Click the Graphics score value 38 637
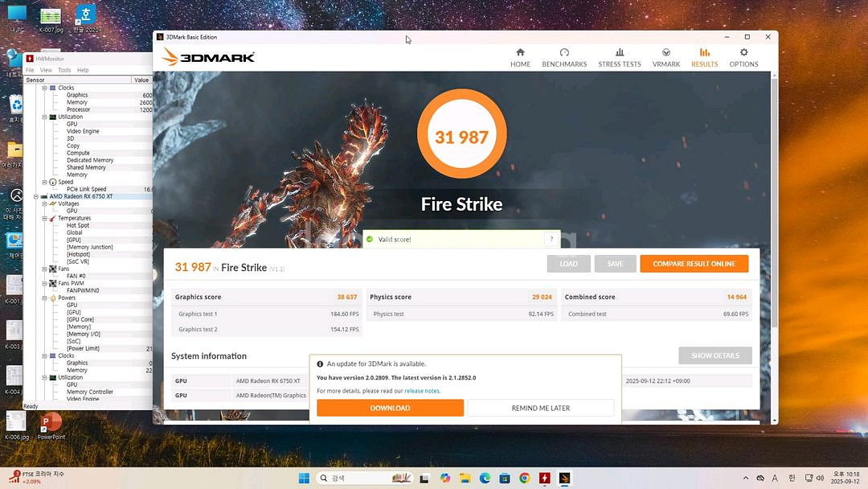 347,297
